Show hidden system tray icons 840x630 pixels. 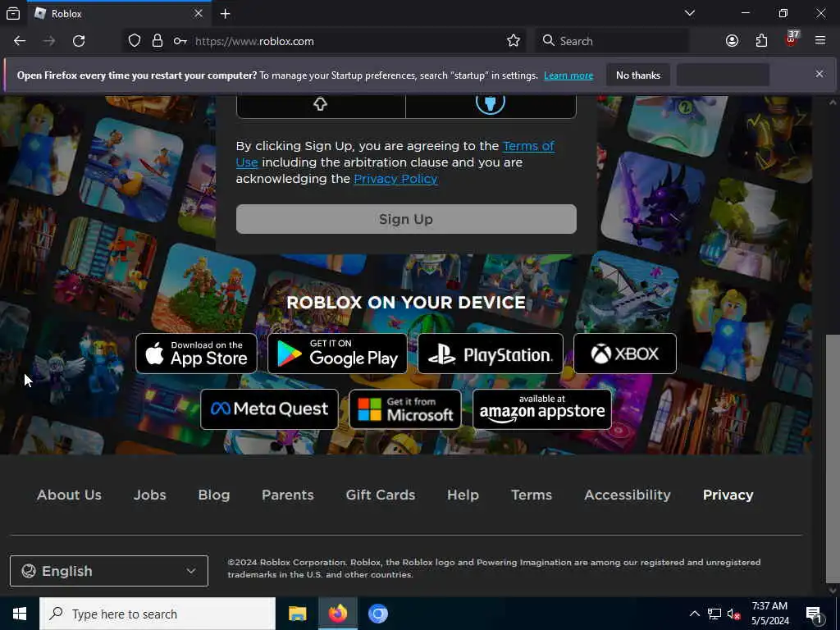(694, 614)
